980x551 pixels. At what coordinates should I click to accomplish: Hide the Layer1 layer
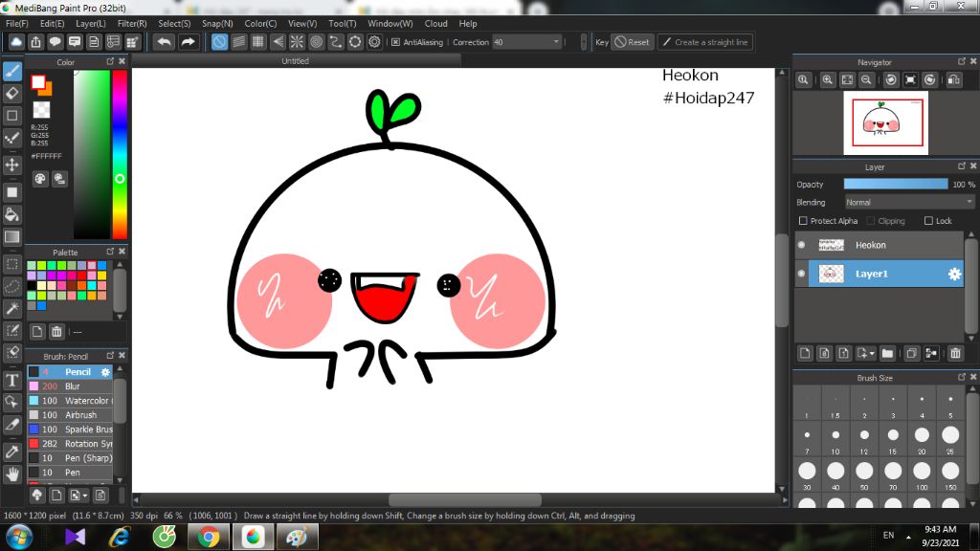(x=801, y=274)
